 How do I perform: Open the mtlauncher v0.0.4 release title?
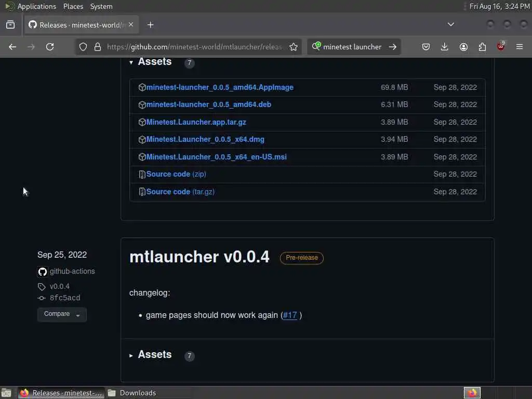(x=199, y=257)
